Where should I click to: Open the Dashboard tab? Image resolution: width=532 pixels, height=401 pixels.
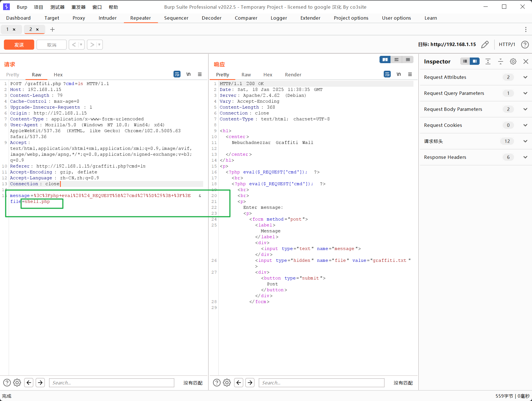pyautogui.click(x=18, y=18)
